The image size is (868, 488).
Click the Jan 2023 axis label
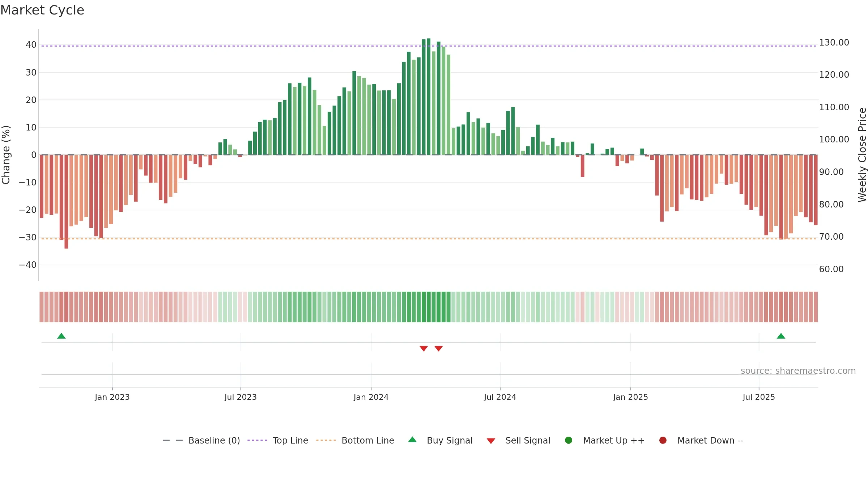pyautogui.click(x=112, y=397)
